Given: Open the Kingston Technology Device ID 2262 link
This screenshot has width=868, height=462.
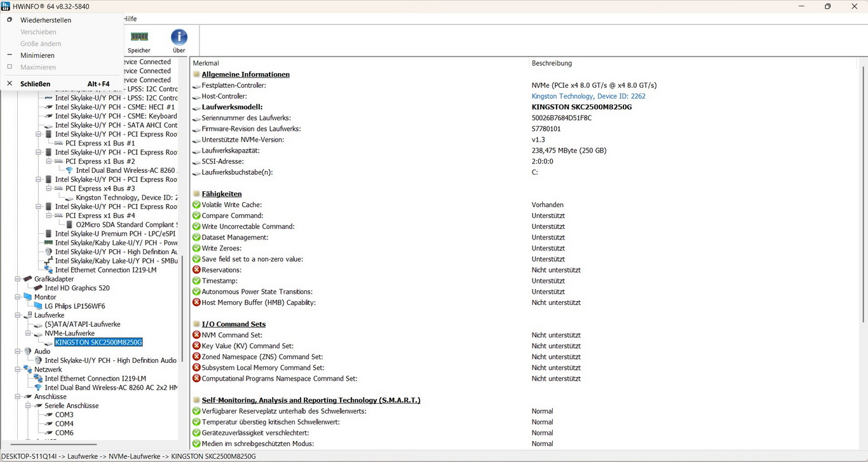Looking at the screenshot, I should [588, 96].
